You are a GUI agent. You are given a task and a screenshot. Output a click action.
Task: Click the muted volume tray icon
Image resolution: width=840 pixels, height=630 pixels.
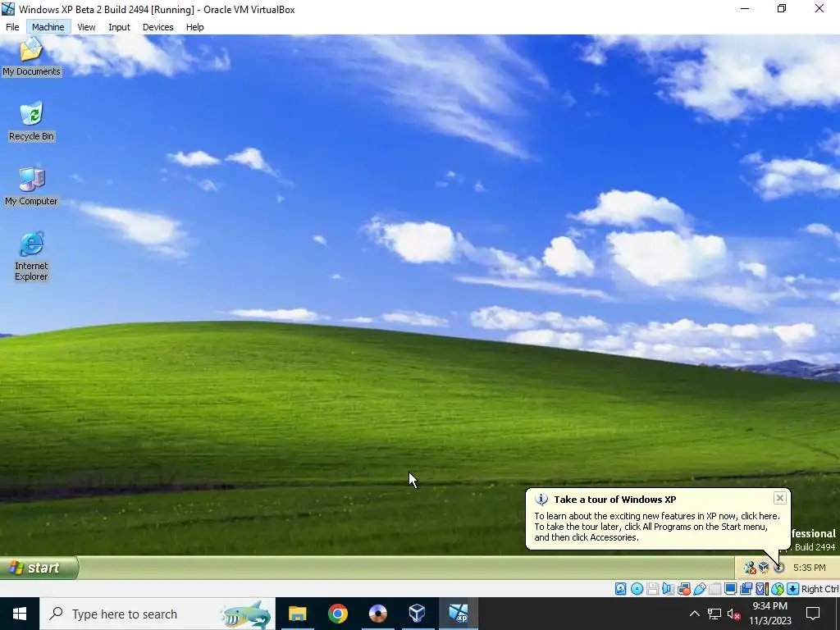tap(734, 614)
